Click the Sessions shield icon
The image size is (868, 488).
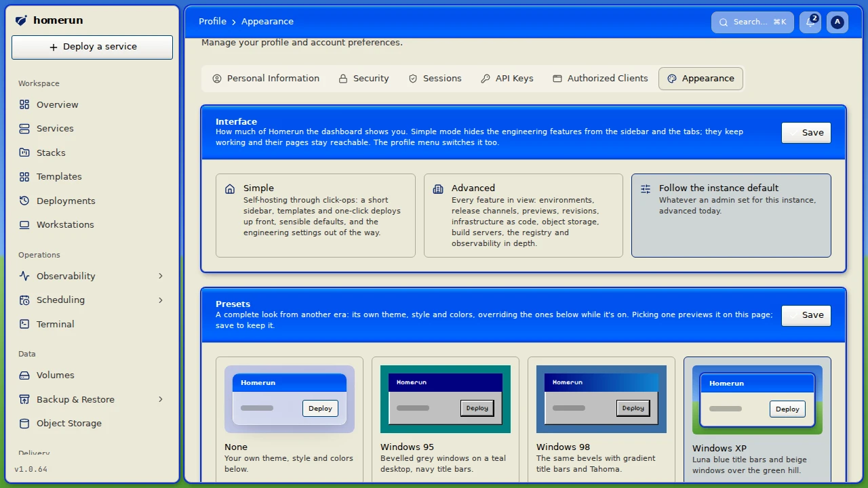(413, 79)
